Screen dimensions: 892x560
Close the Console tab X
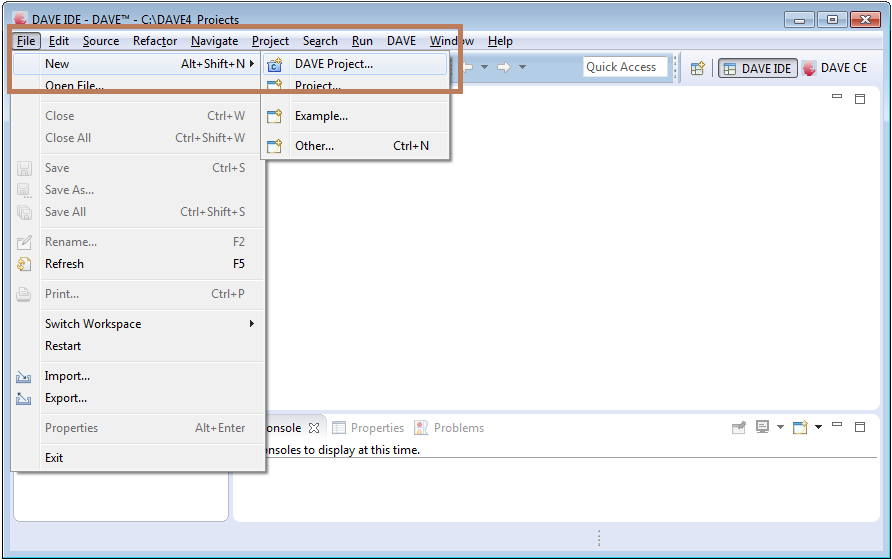(x=314, y=428)
